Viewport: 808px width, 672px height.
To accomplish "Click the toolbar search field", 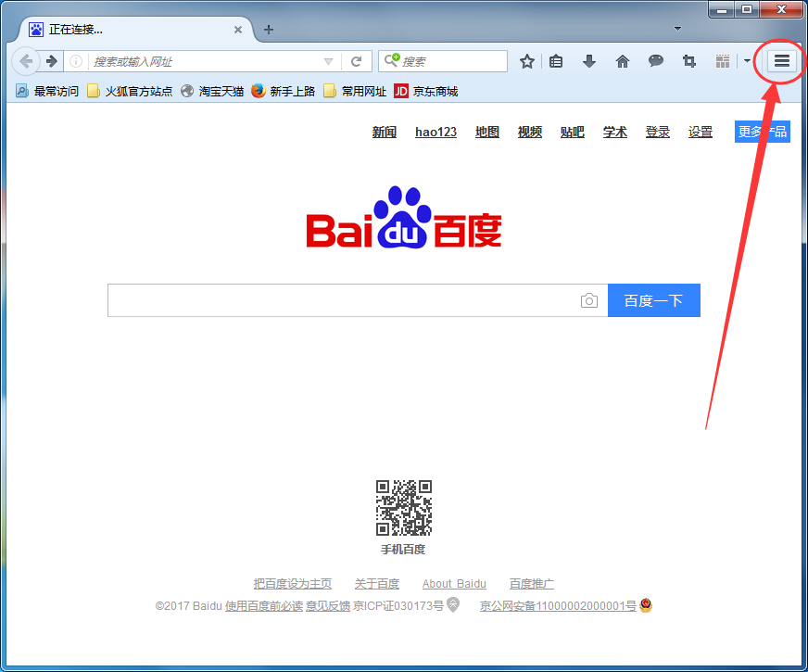I will pos(443,61).
